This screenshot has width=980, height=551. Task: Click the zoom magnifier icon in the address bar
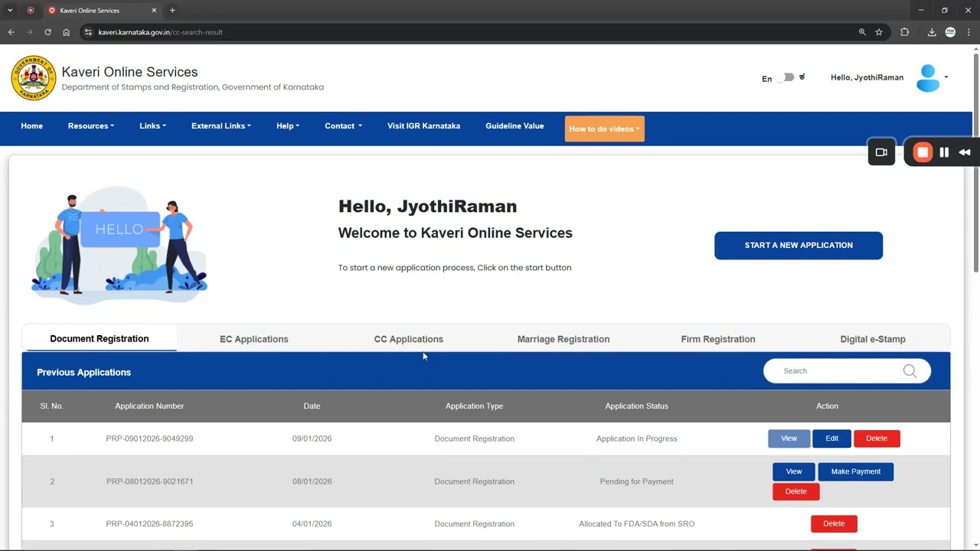(x=862, y=32)
